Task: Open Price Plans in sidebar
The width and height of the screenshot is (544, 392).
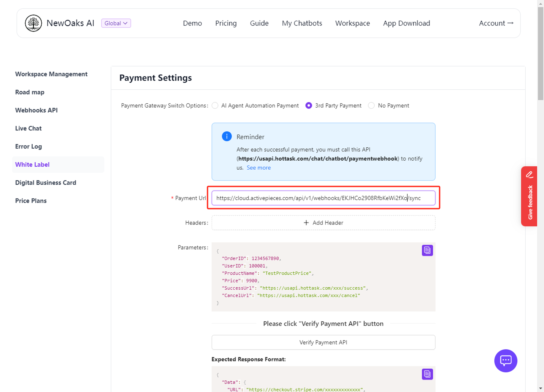Action: tap(31, 201)
